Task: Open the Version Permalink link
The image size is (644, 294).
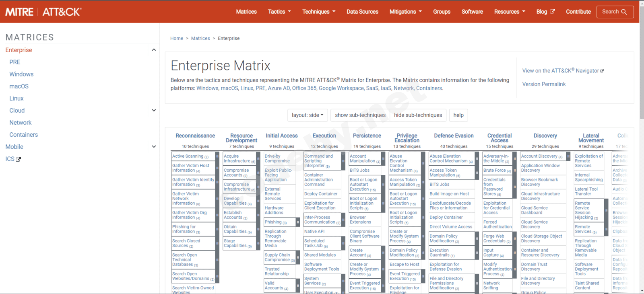Action: point(544,84)
